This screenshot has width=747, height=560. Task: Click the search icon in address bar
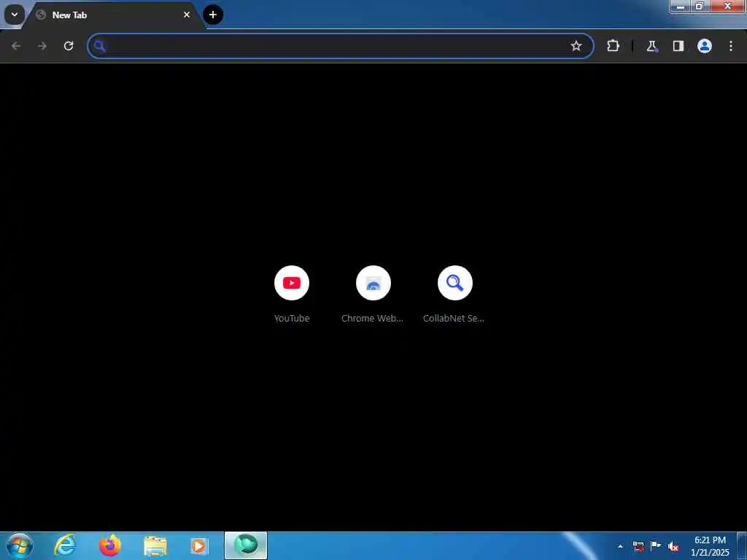tap(99, 46)
